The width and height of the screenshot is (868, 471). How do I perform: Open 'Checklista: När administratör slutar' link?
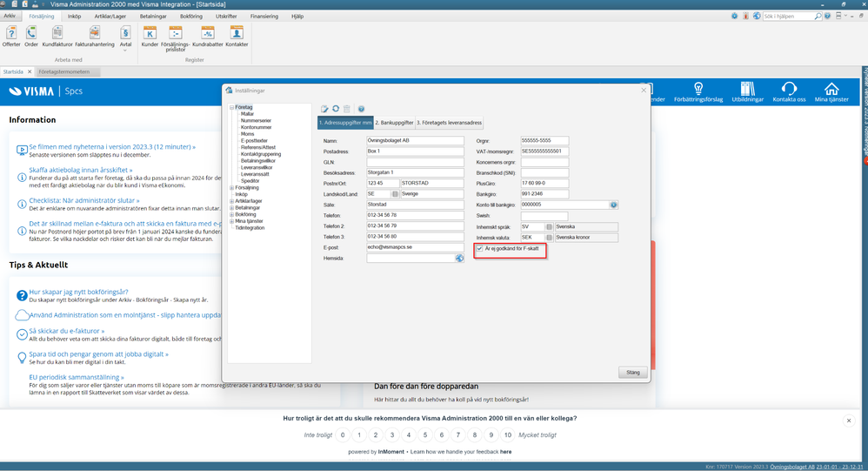(84, 200)
